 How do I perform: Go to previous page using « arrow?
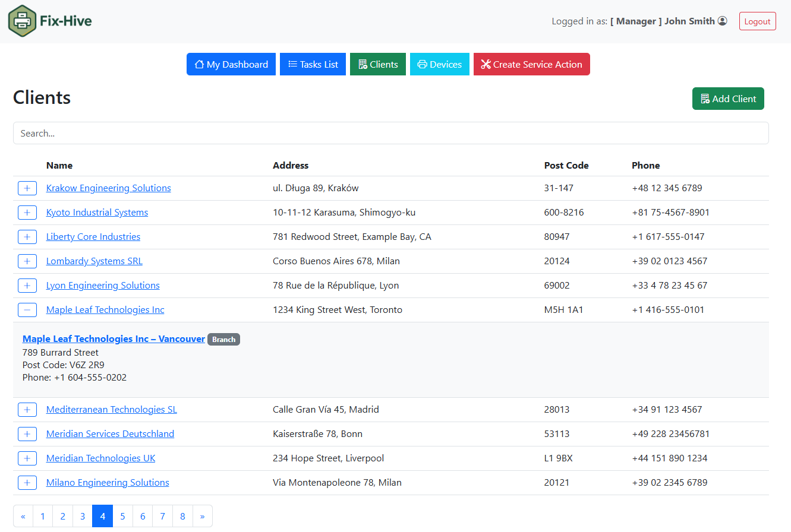pos(23,517)
